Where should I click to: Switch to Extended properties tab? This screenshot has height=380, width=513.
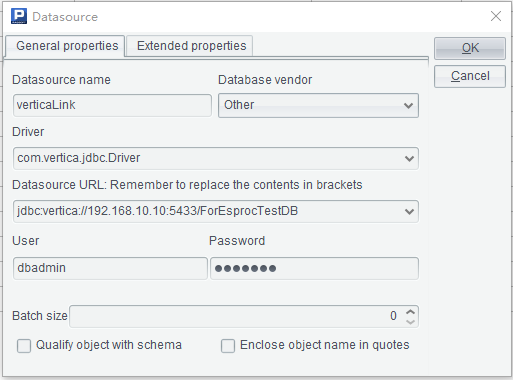191,46
